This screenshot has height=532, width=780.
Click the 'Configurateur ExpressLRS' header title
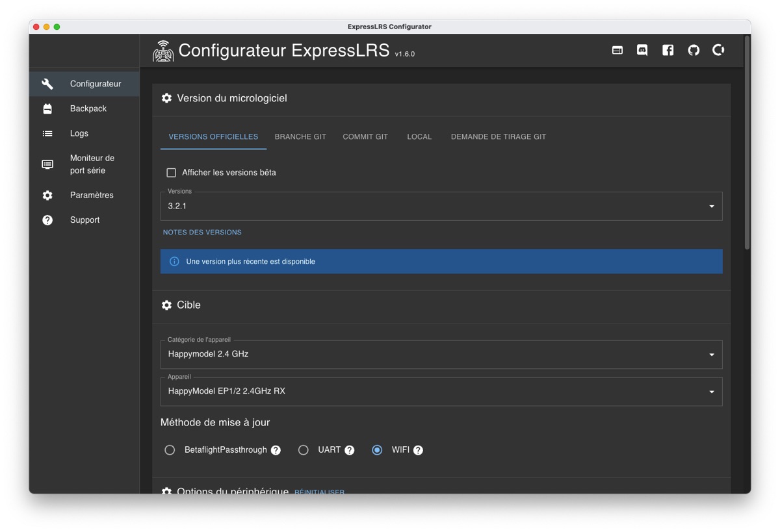[284, 50]
